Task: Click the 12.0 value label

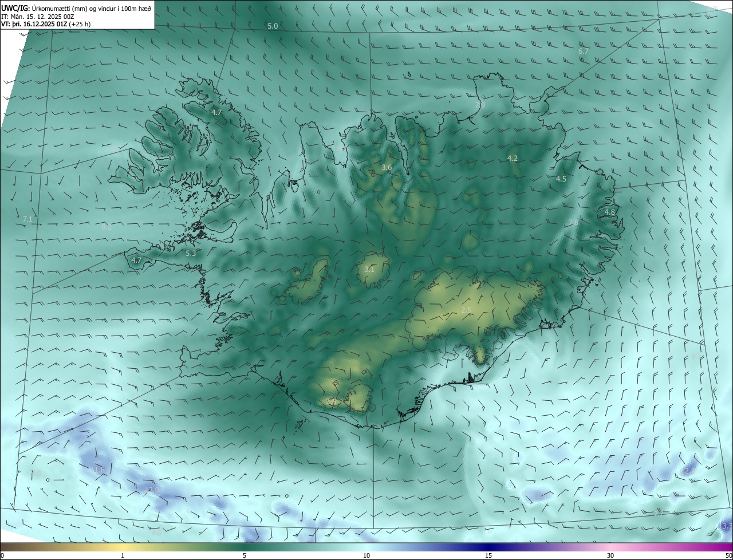Action: pyautogui.click(x=152, y=490)
